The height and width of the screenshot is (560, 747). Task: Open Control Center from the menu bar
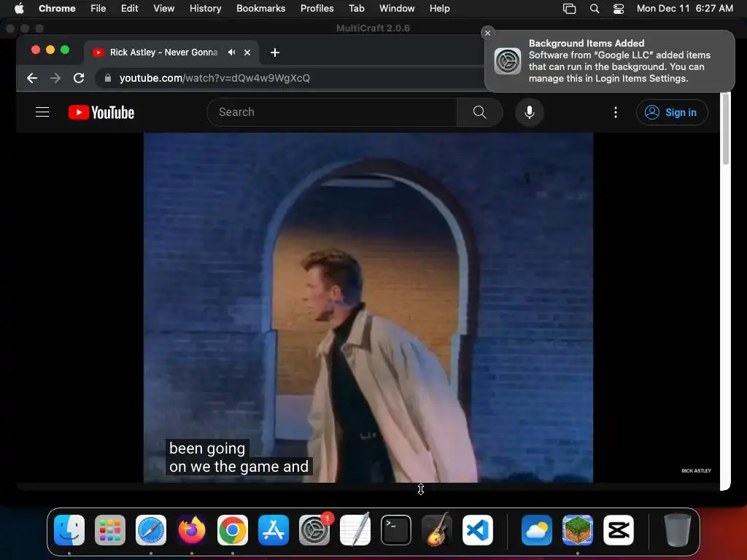(619, 9)
